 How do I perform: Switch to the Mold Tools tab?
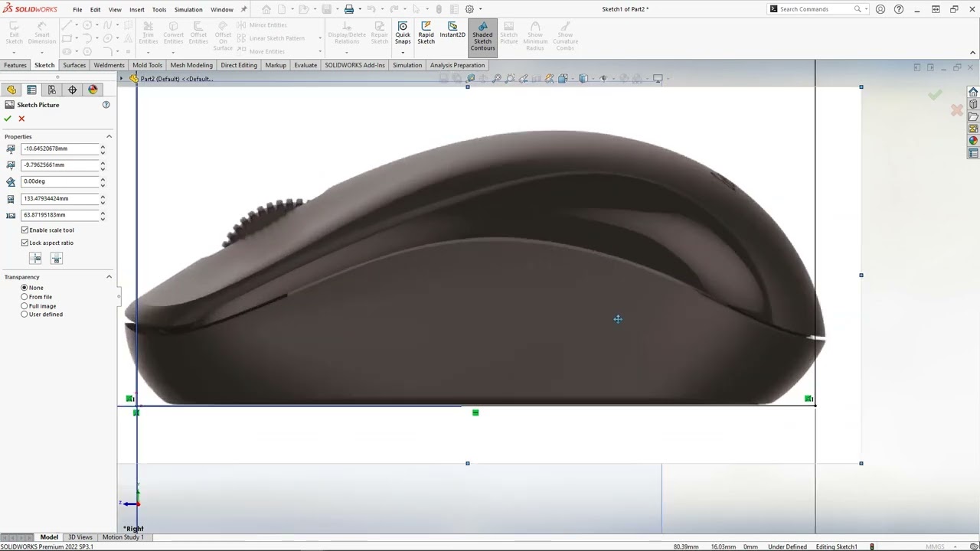tap(147, 65)
